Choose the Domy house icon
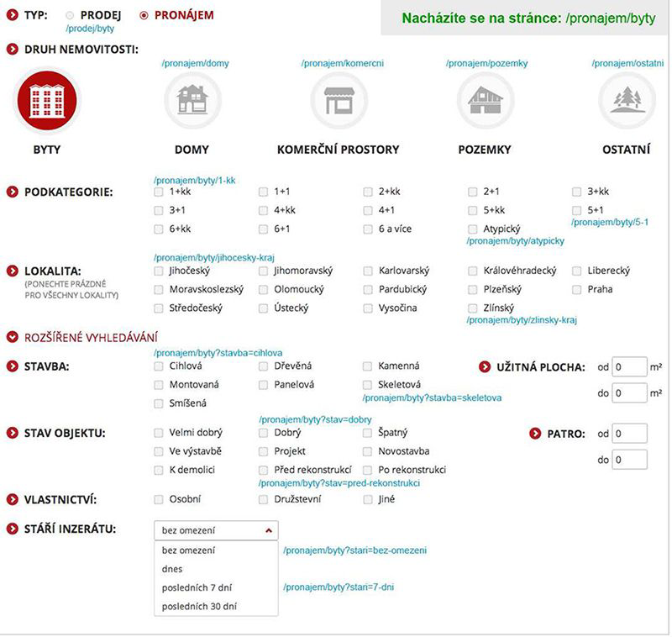This screenshot has width=672, height=637. coord(192,100)
